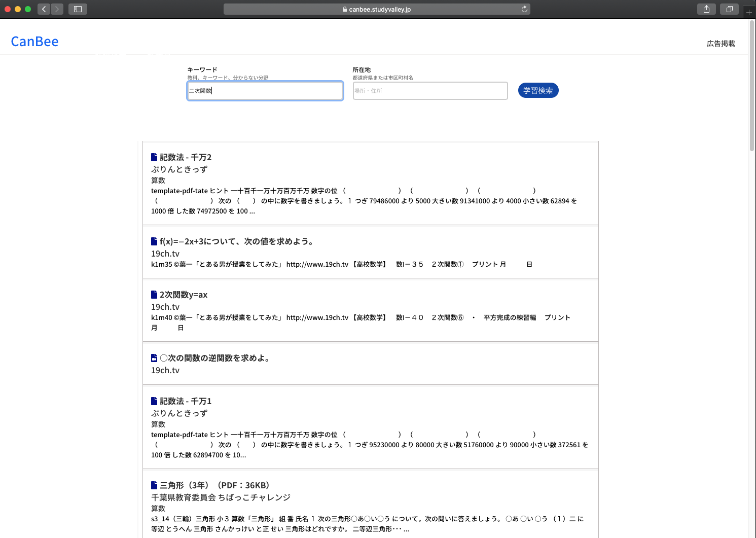
Task: Click document icon beside f(x)=−2x+3 result
Action: click(154, 241)
